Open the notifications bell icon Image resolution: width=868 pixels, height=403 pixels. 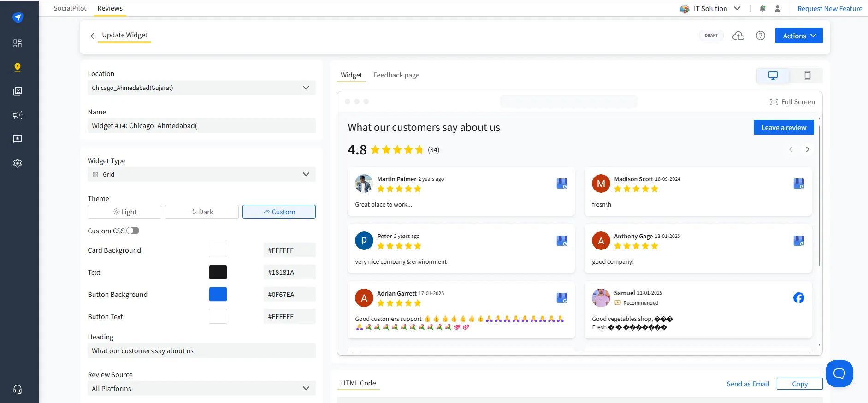[762, 8]
